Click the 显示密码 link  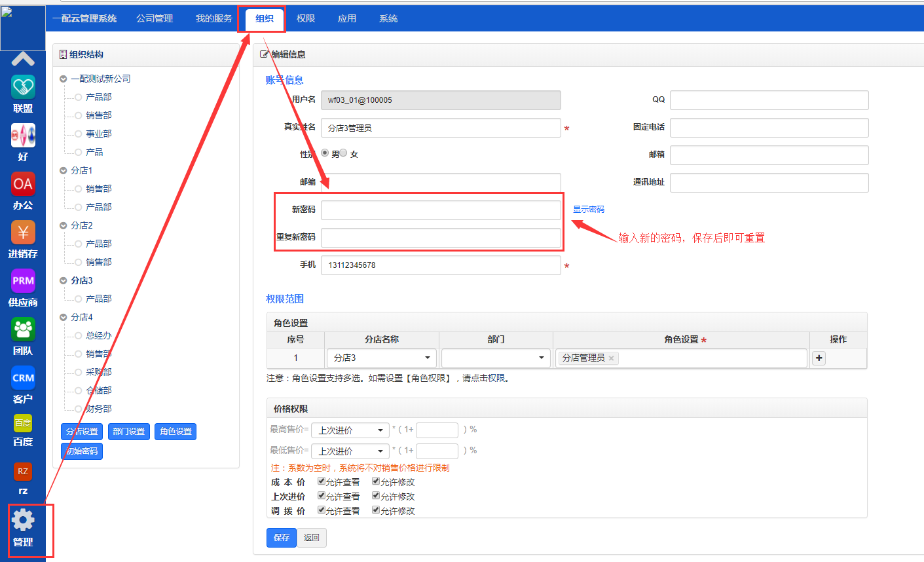589,210
